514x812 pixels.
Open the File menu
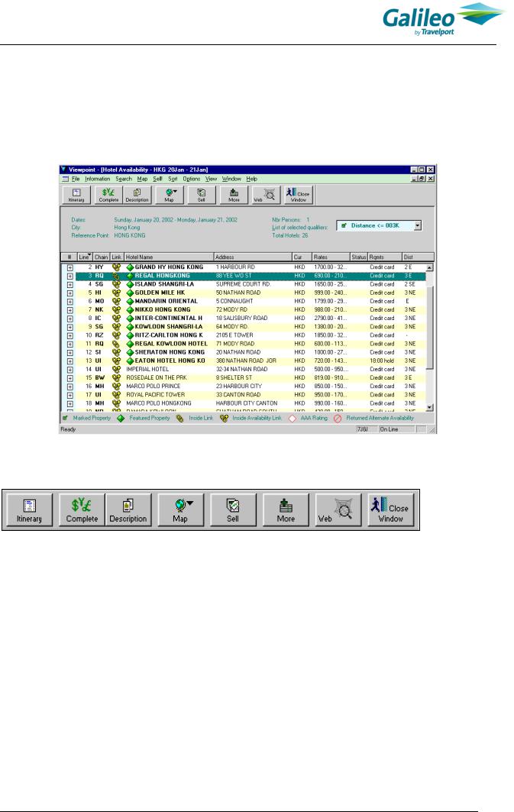click(76, 179)
